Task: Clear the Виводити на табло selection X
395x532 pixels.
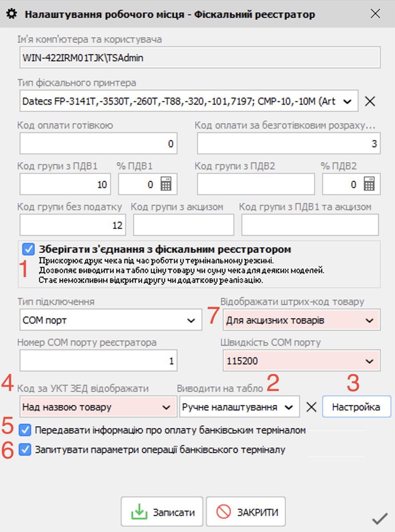Action: 312,407
